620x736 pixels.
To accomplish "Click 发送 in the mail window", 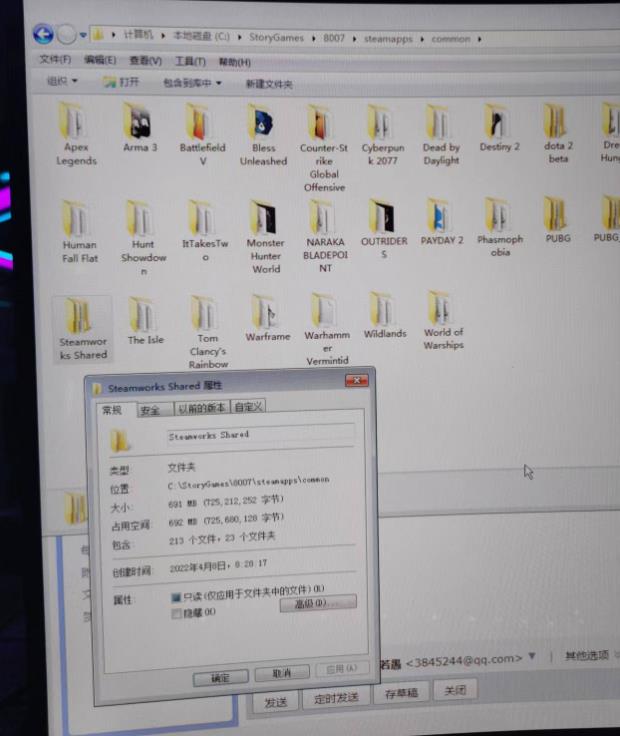I will 276,702.
